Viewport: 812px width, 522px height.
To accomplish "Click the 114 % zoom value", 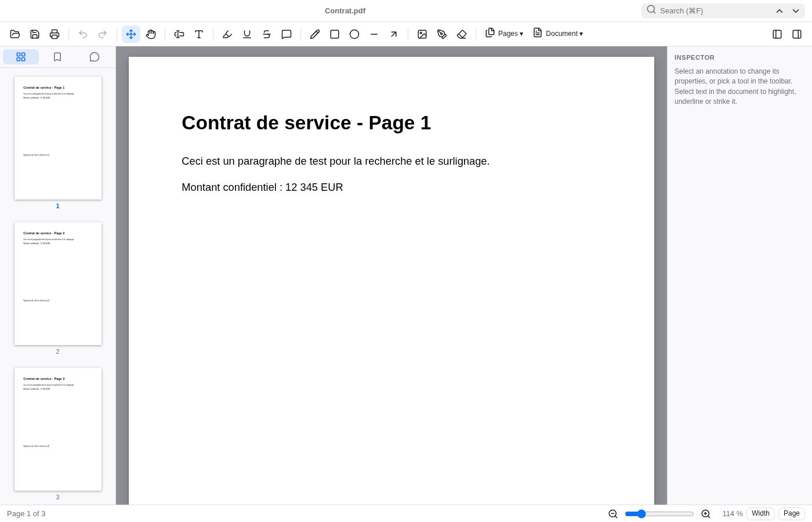I will 733,514.
